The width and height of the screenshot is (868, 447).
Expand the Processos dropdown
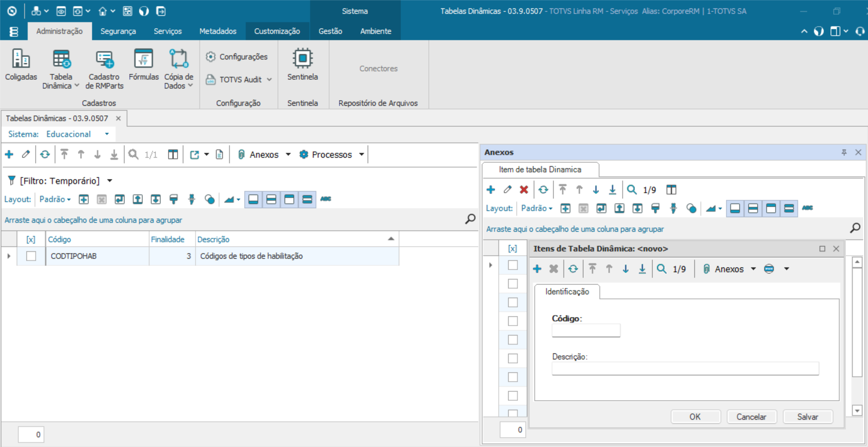pos(362,155)
